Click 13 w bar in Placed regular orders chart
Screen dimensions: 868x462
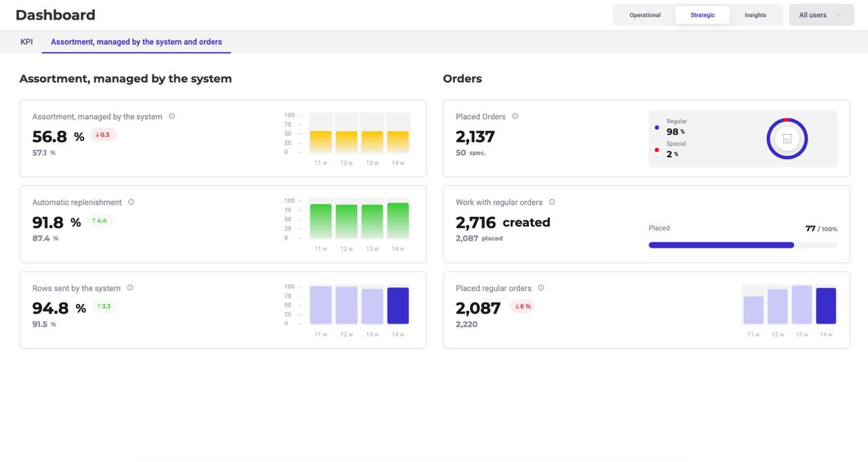802,304
